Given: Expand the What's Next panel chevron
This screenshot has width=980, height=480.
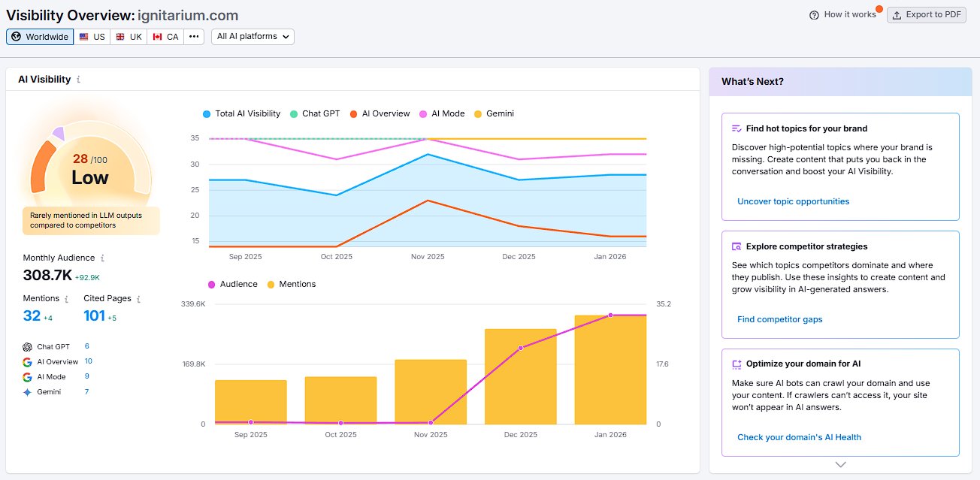Looking at the screenshot, I should point(839,464).
